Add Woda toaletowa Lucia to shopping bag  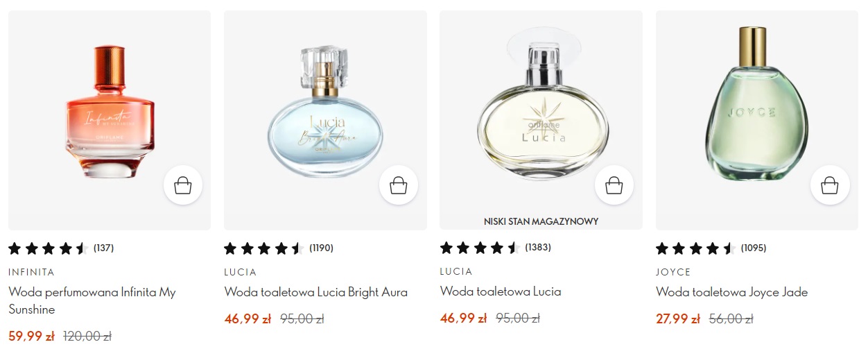click(614, 185)
